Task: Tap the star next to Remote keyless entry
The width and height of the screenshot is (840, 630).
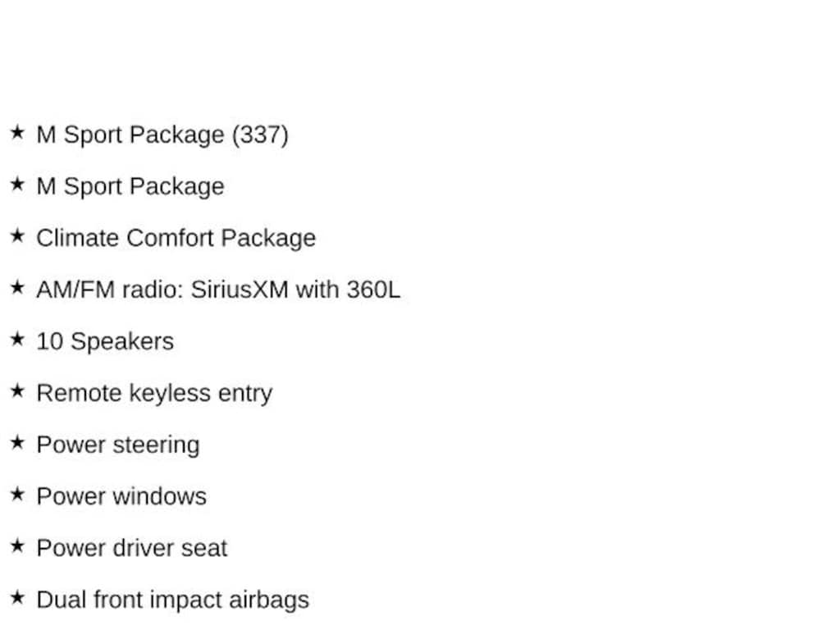Action: 17,390
